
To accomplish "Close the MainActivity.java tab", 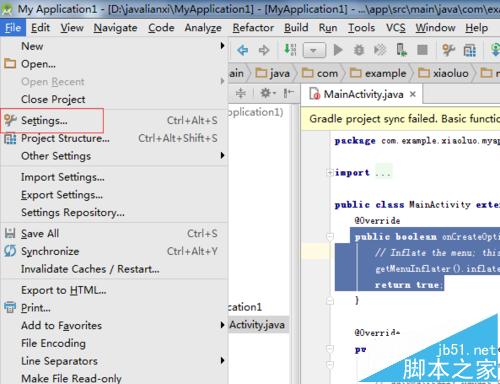I will pos(413,94).
